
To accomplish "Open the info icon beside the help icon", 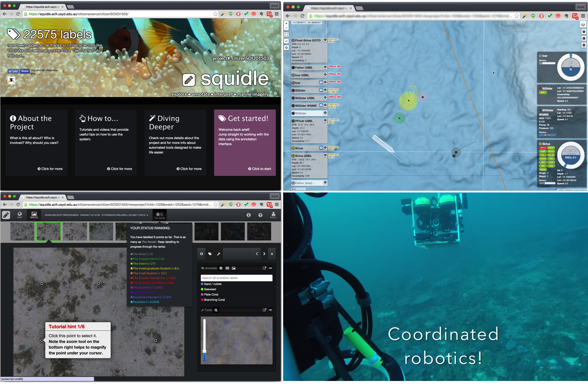I will tap(249, 215).
